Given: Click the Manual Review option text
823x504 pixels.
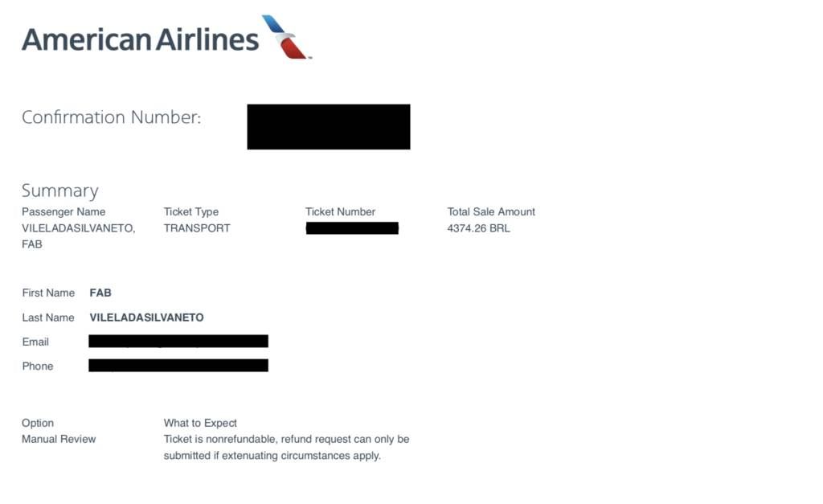Looking at the screenshot, I should click(x=59, y=439).
